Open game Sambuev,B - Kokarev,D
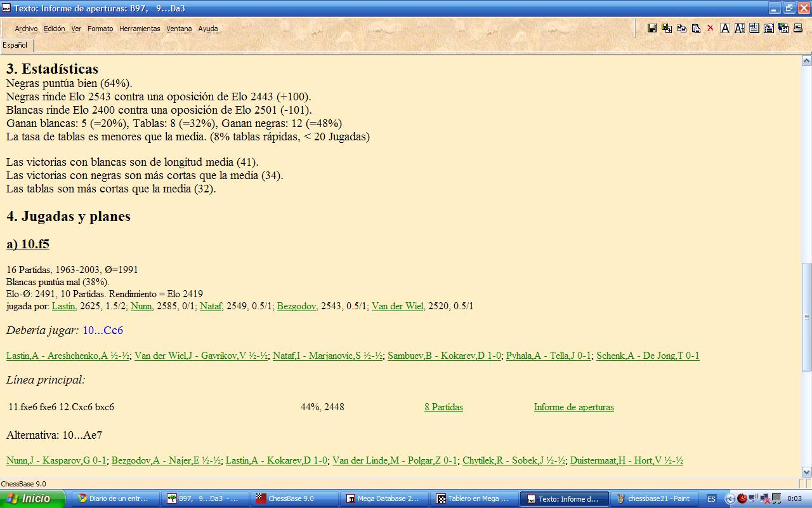The image size is (812, 508). click(444, 356)
